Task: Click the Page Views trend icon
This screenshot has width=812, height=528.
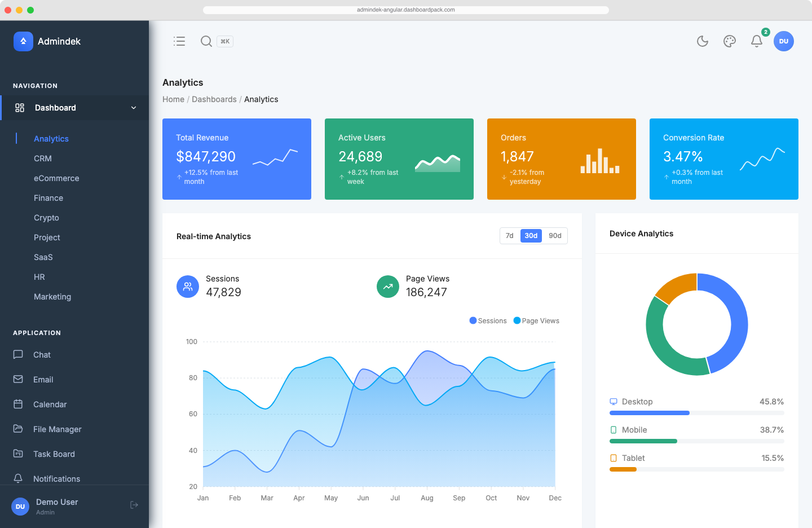Action: (387, 287)
